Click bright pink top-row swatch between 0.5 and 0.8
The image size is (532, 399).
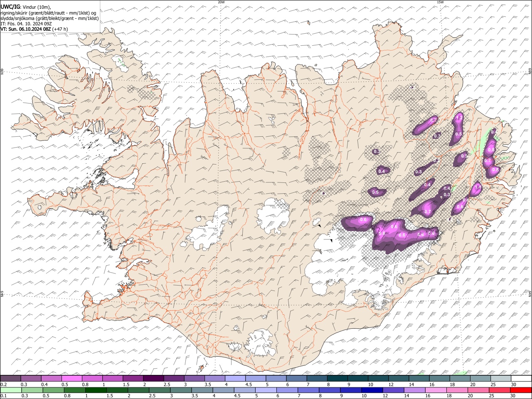71,378
